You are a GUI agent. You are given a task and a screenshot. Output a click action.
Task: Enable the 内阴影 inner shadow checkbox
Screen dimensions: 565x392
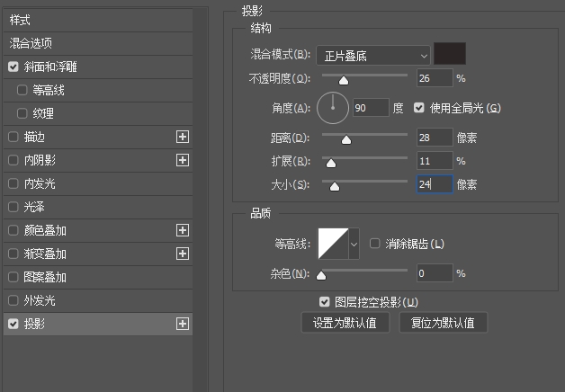click(x=13, y=160)
